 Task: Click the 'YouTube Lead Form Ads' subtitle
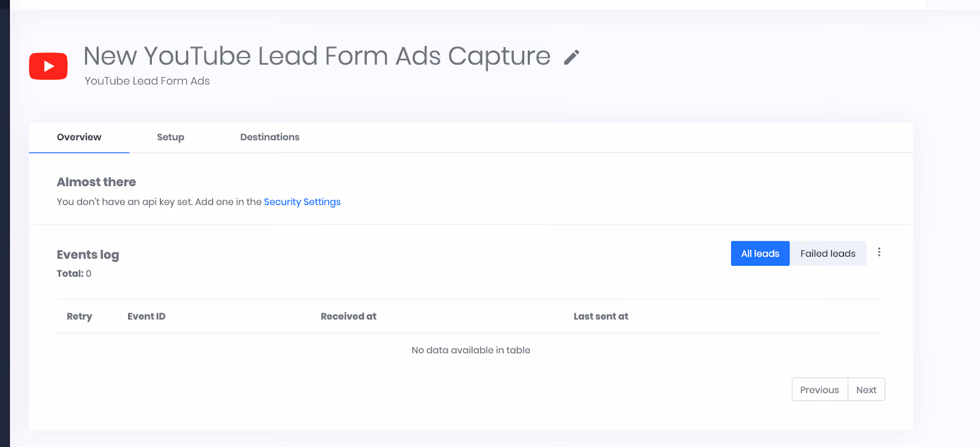click(147, 81)
